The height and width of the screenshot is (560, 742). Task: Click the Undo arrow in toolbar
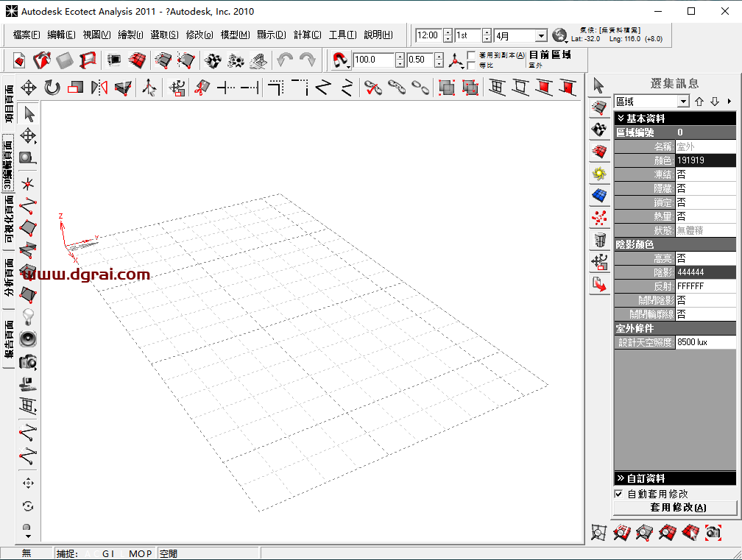click(x=285, y=60)
